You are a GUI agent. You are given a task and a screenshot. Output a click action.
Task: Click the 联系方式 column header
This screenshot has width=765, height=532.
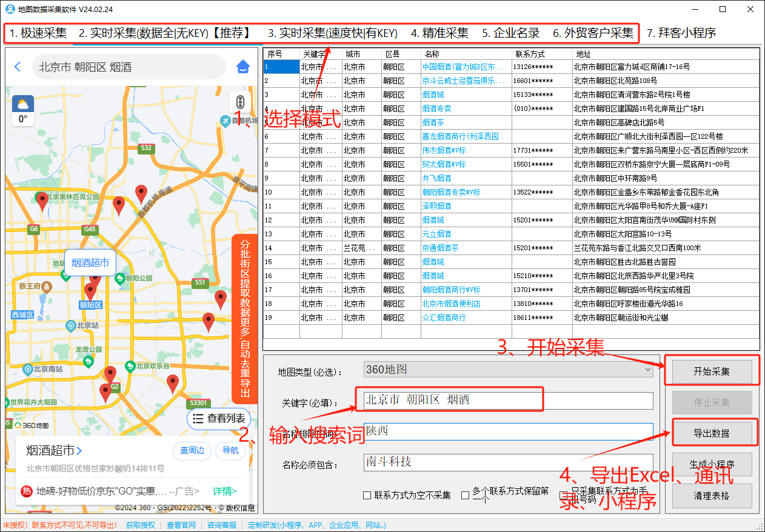point(542,54)
